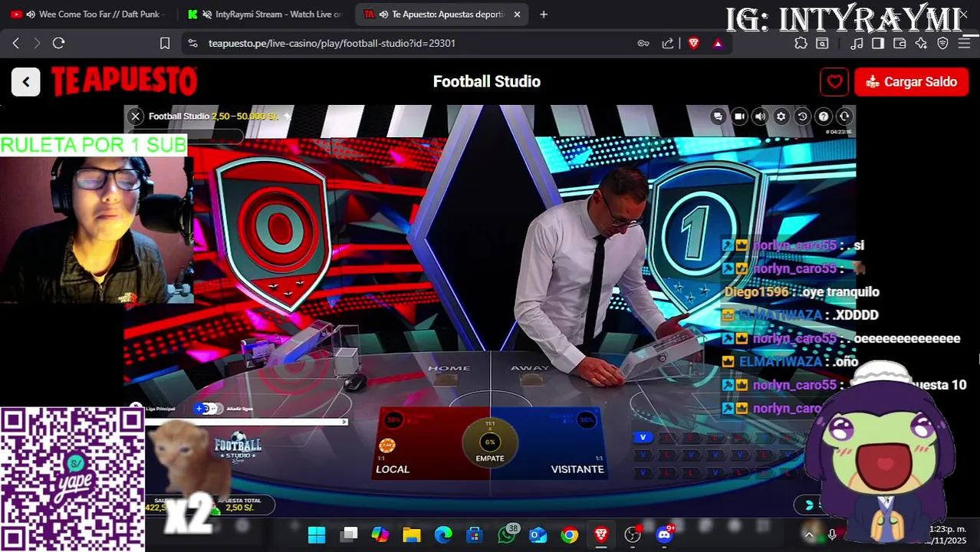Open the site info icon beside URL
Screen dimensions: 980x552
click(x=192, y=43)
